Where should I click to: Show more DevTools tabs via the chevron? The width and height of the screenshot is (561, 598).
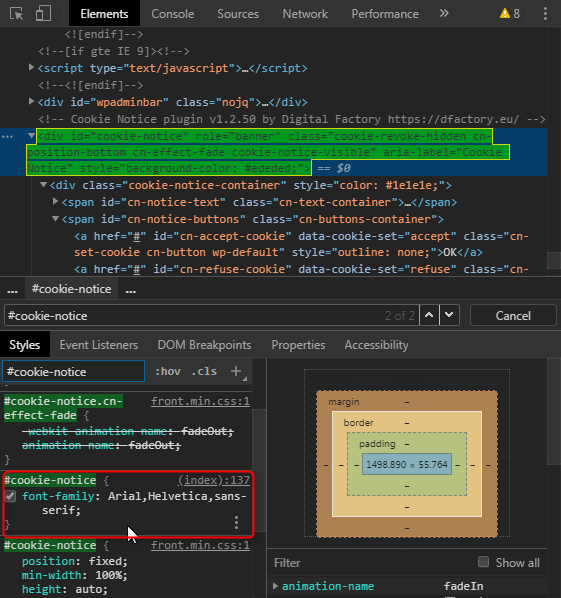(x=444, y=13)
